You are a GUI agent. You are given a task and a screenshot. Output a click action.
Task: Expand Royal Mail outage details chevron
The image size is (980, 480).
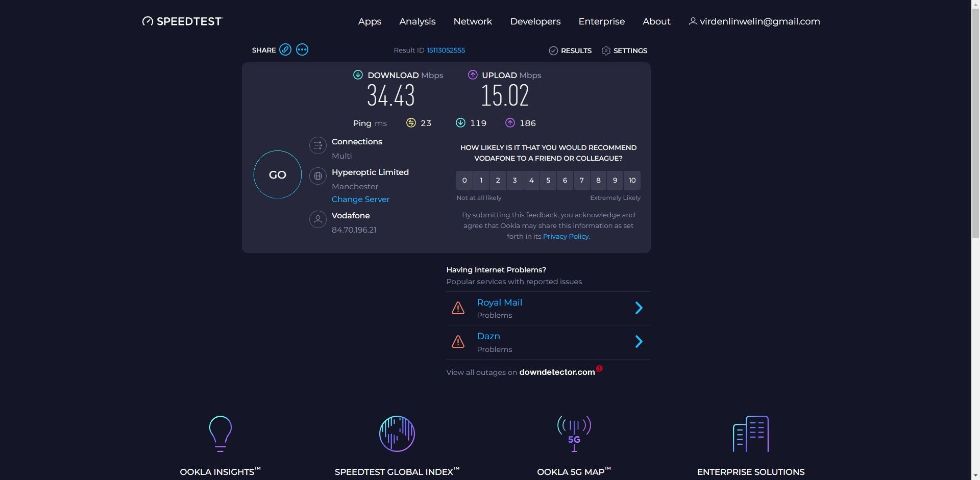(x=639, y=308)
